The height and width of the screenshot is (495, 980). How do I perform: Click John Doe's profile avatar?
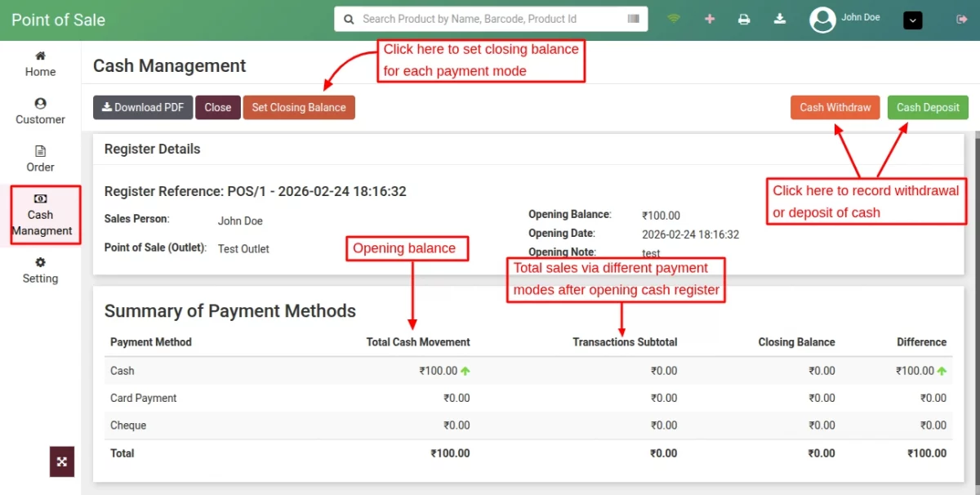[822, 20]
